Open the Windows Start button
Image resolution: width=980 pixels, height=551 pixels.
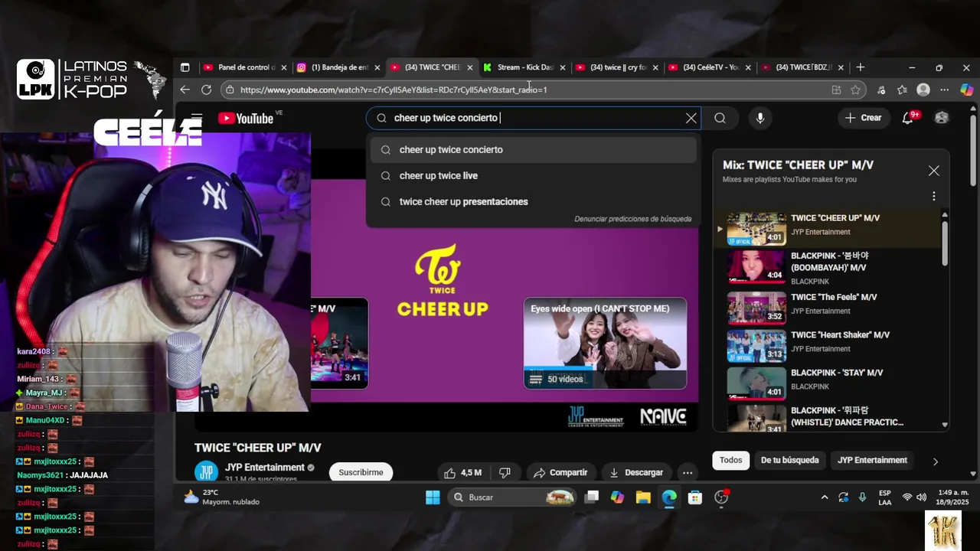(x=433, y=497)
